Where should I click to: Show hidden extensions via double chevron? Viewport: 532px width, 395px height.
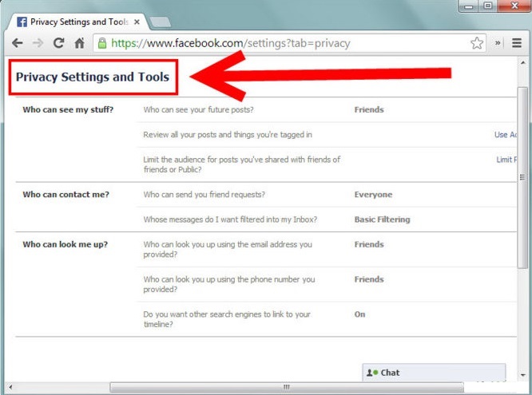(498, 43)
